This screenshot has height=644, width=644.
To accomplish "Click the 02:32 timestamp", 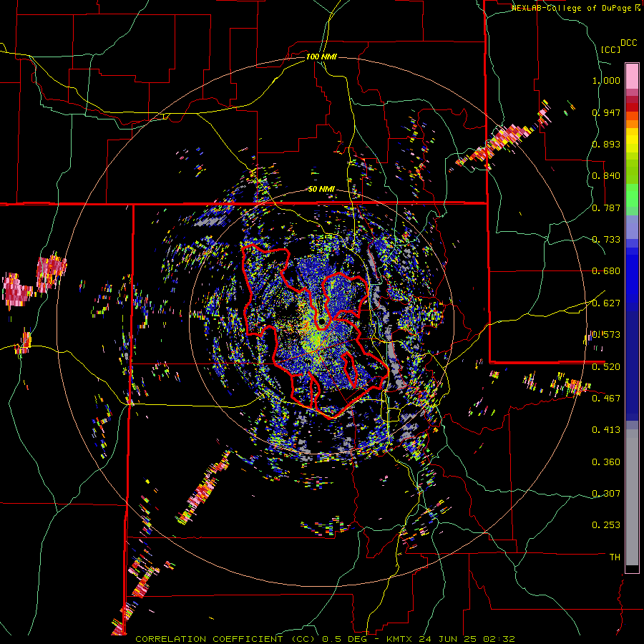I will 500,639.
